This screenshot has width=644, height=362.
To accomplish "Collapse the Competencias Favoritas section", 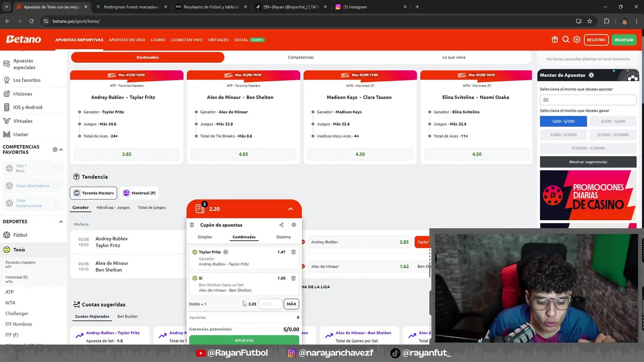I will click(61, 149).
